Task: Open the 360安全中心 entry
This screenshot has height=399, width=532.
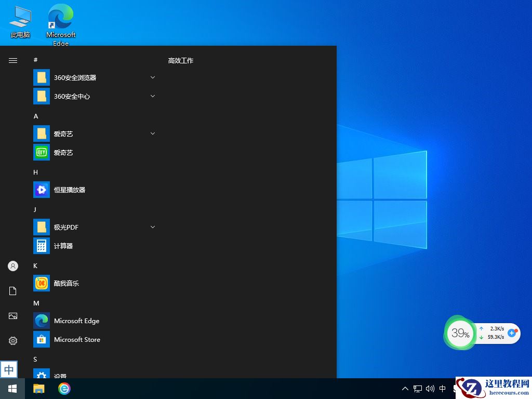Action: [73, 96]
